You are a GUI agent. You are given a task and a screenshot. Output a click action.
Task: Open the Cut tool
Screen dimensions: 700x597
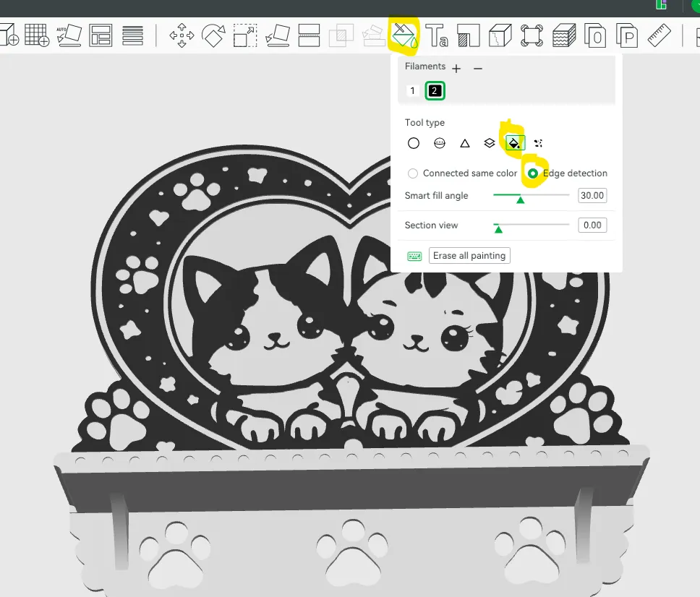(309, 35)
